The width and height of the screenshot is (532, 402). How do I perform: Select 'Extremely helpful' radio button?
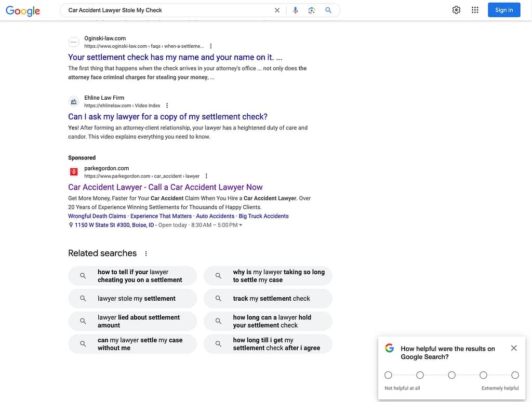pyautogui.click(x=515, y=375)
